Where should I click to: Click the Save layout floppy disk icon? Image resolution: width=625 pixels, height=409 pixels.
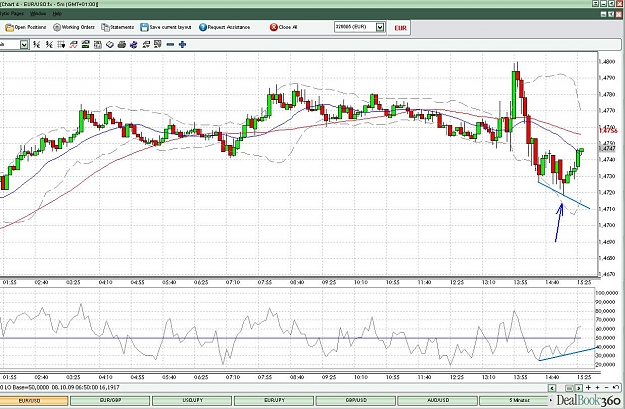pos(144,27)
